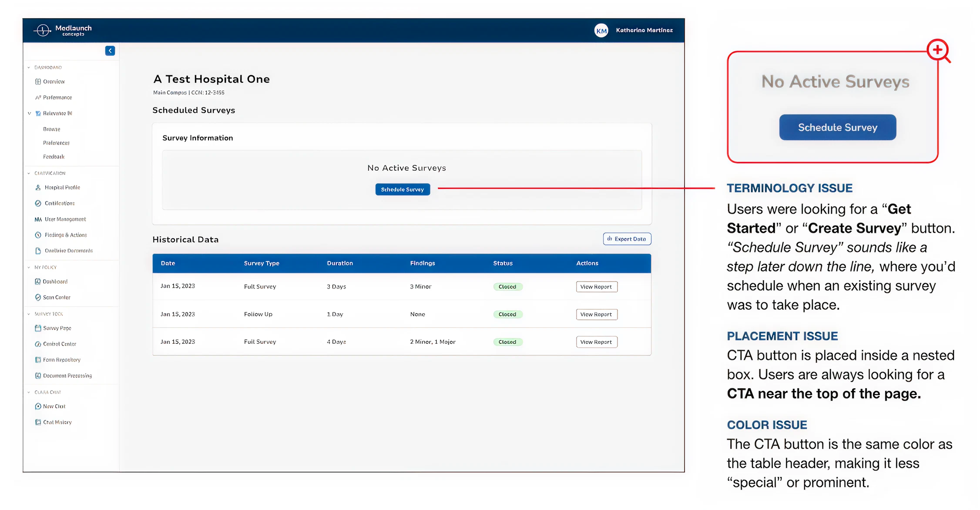Image resolution: width=980 pixels, height=510 pixels.
Task: Sort by the Date column header
Action: click(x=168, y=263)
